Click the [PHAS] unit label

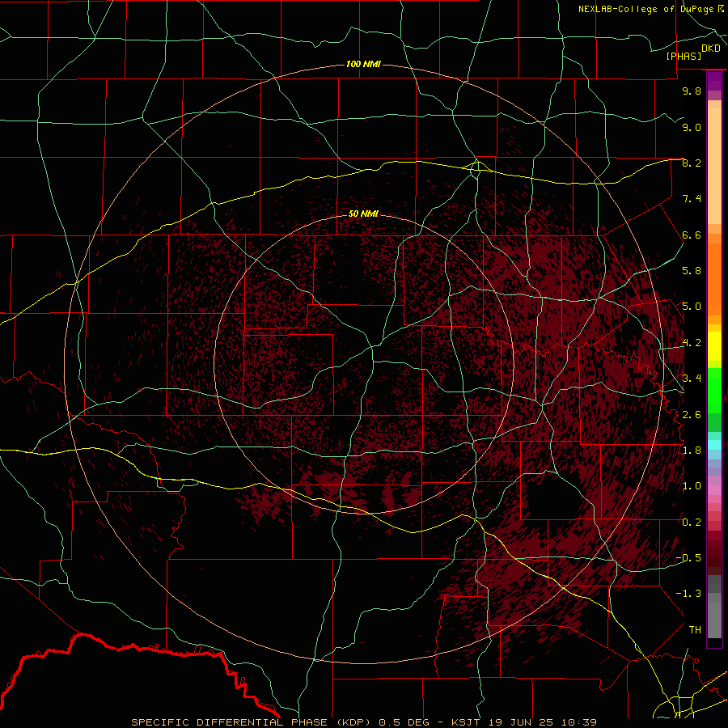[x=684, y=56]
